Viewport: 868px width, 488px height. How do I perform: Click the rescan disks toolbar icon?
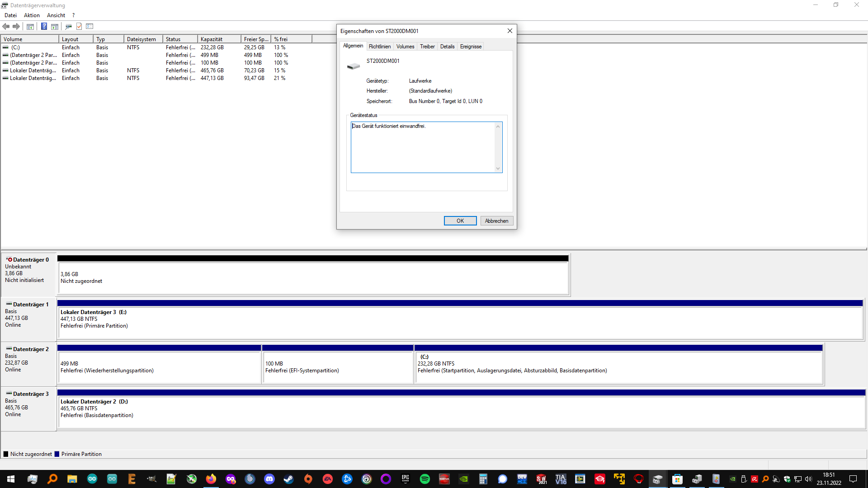point(68,26)
